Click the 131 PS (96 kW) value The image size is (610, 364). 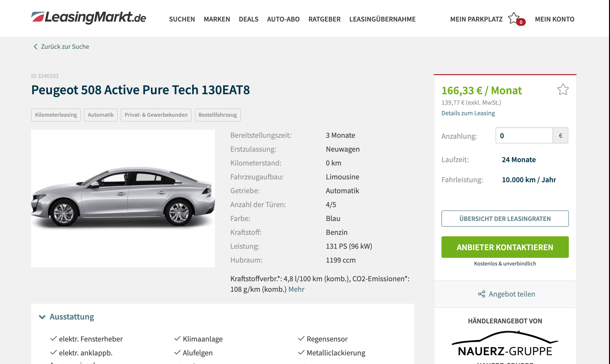pos(349,246)
